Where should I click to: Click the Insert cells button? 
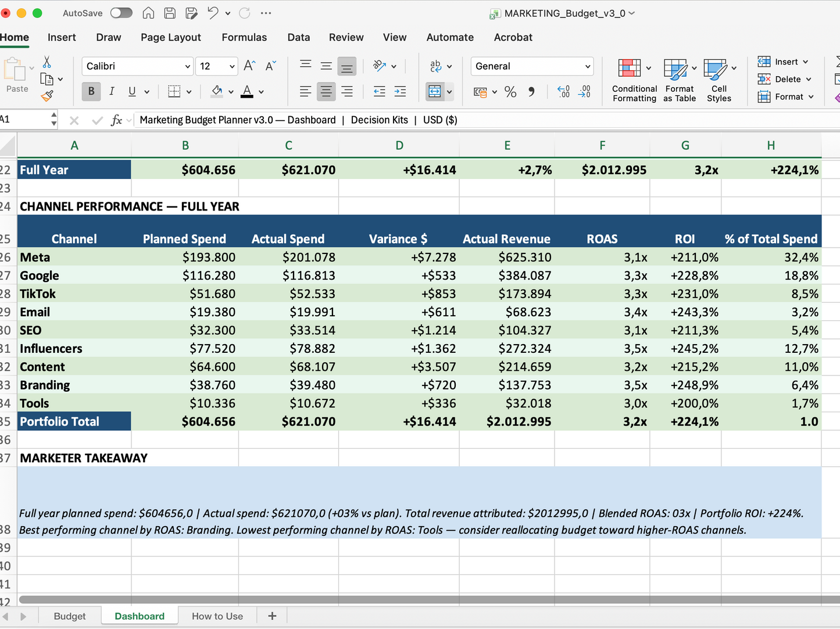click(x=783, y=62)
